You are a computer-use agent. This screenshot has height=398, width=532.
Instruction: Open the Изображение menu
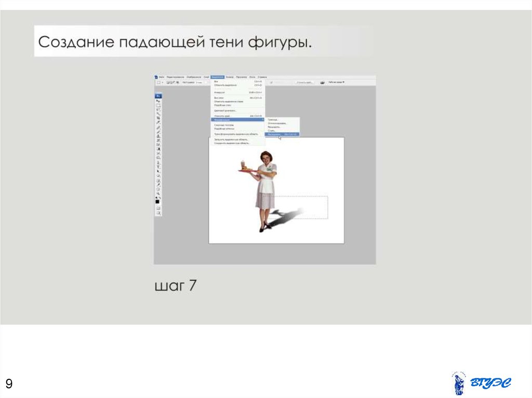click(x=194, y=77)
